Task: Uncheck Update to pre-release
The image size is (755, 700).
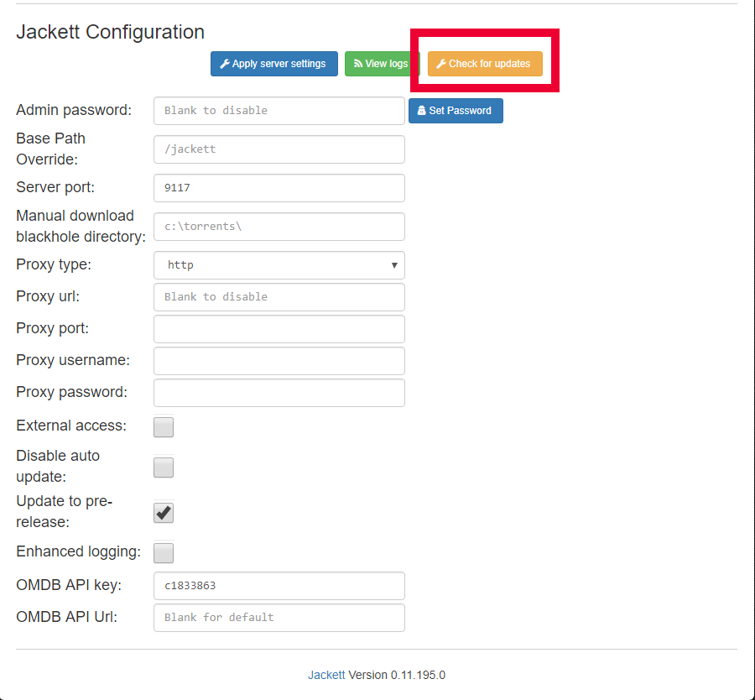Action: 163,513
